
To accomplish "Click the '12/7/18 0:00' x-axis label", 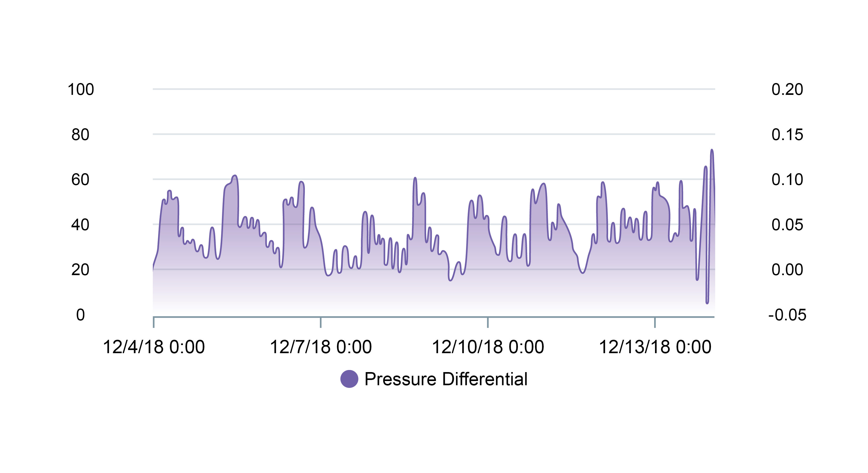I will click(321, 347).
